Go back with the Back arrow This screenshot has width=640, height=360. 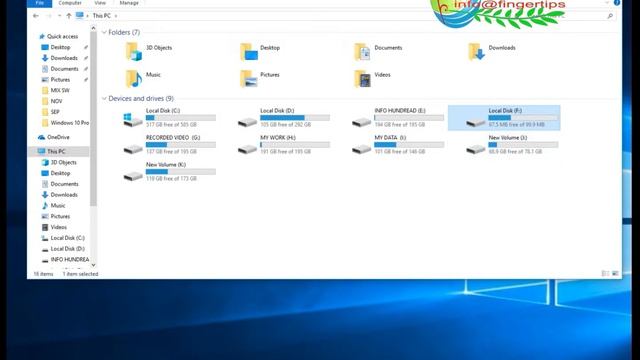(36, 16)
